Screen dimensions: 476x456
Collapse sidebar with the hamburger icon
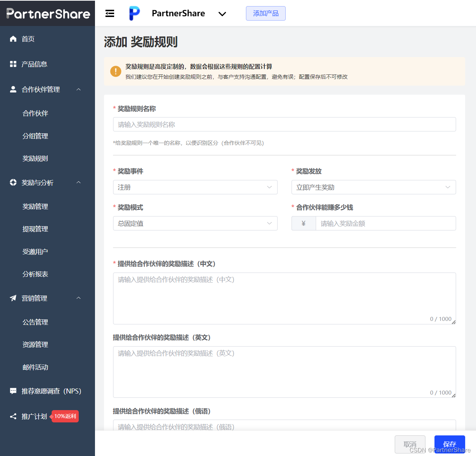pyautogui.click(x=110, y=13)
